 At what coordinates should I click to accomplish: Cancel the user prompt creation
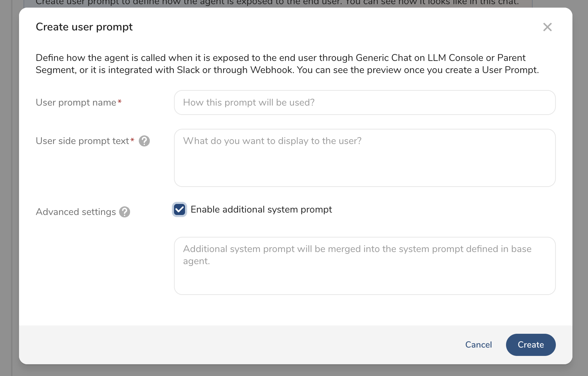tap(478, 345)
